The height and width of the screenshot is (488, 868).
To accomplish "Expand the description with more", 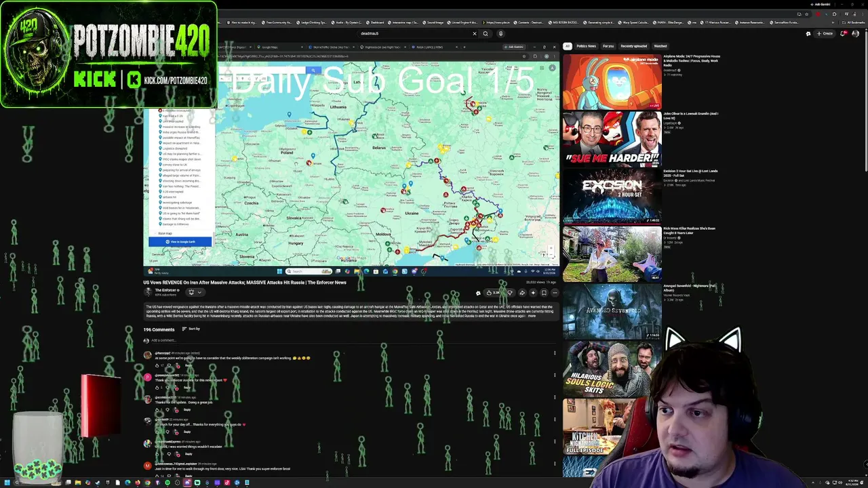I will click(532, 316).
